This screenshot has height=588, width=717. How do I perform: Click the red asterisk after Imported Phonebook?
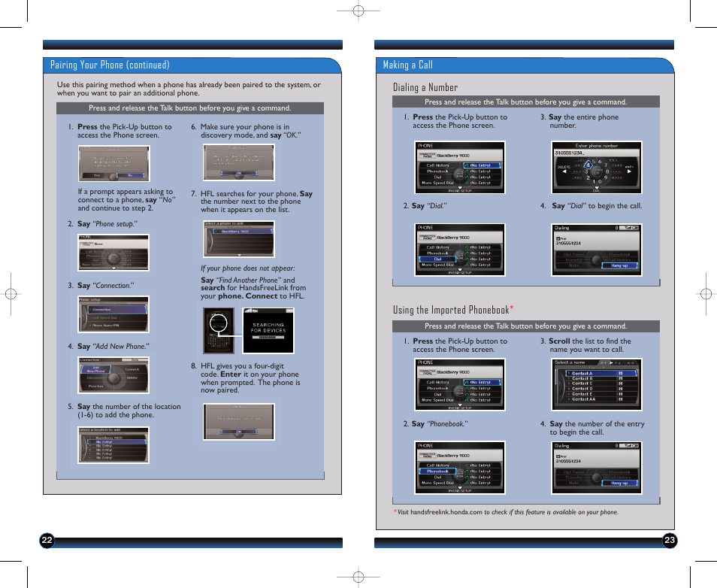click(512, 308)
